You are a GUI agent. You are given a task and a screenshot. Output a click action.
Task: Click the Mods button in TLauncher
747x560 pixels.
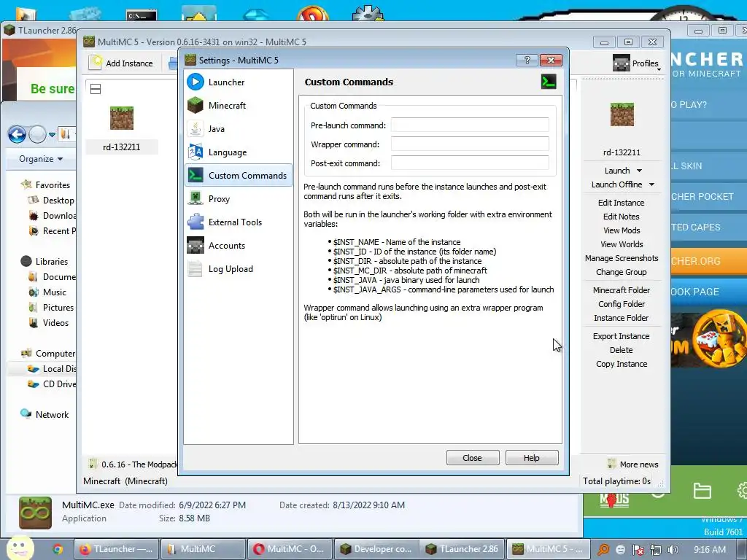pyautogui.click(x=614, y=499)
